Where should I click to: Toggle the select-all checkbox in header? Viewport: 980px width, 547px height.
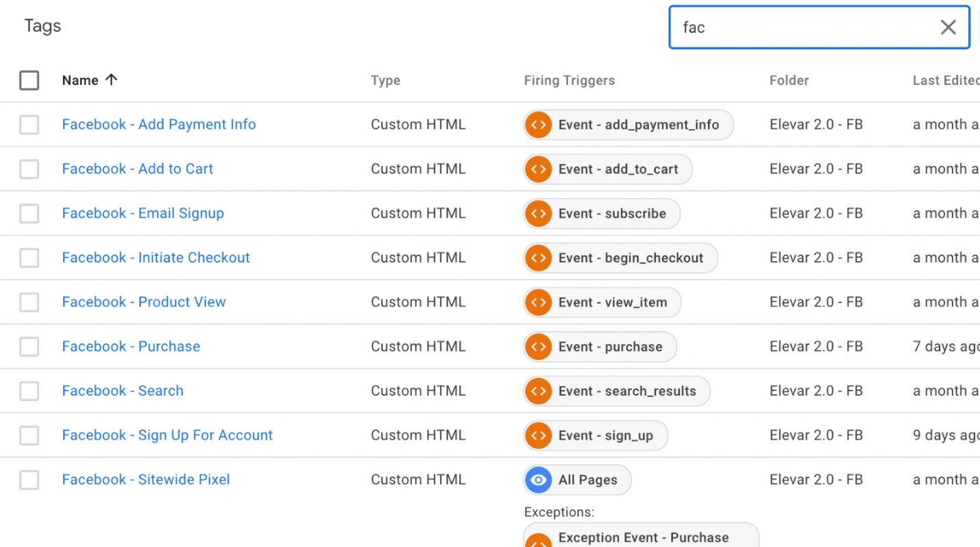tap(29, 80)
